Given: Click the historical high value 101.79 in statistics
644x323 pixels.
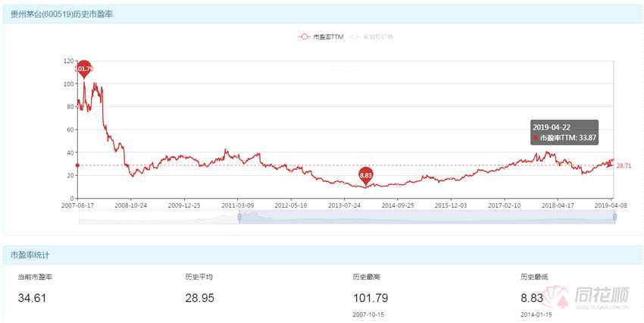Looking at the screenshot, I should [370, 298].
